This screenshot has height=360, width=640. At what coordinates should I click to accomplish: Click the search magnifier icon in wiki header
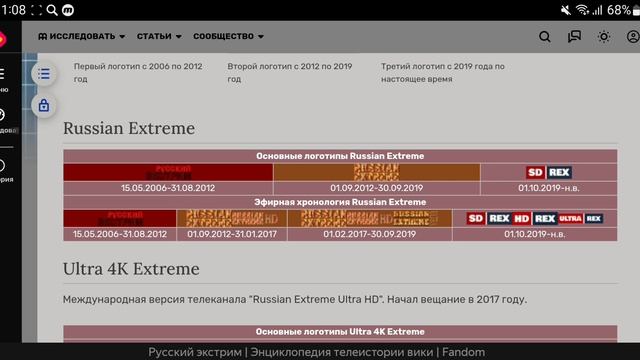544,37
